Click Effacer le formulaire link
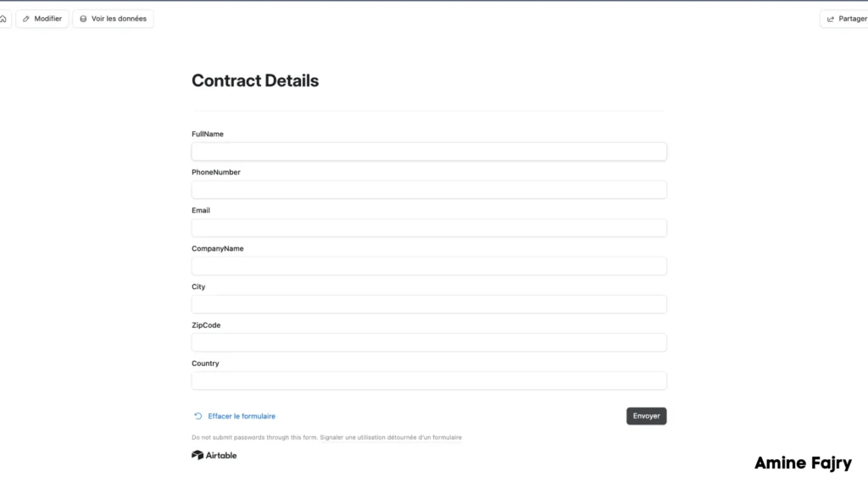This screenshot has height=488, width=868. (x=242, y=416)
